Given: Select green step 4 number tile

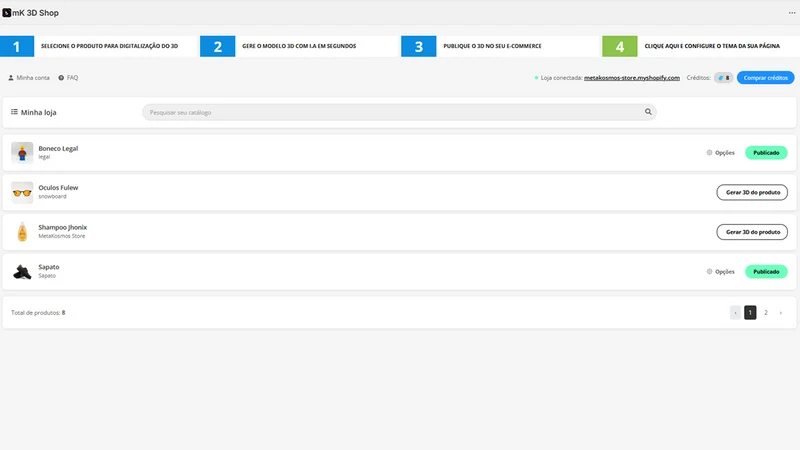Looking at the screenshot, I should coord(619,46).
